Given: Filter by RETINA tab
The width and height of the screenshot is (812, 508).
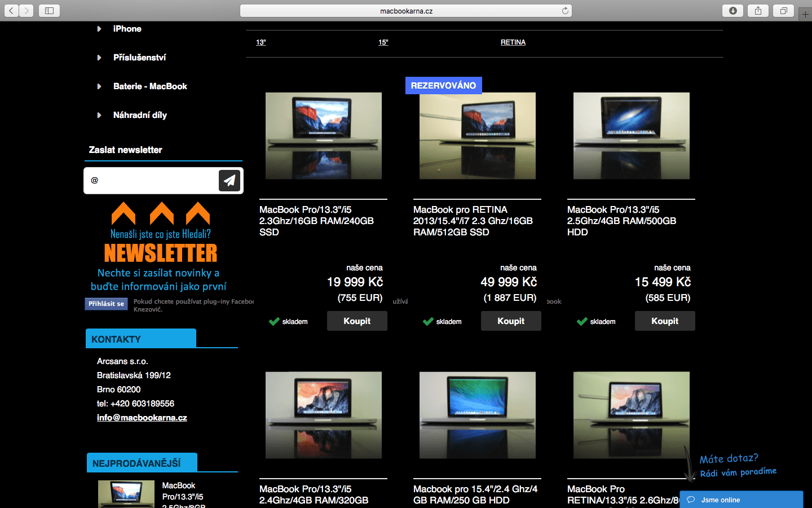Looking at the screenshot, I should click(513, 42).
